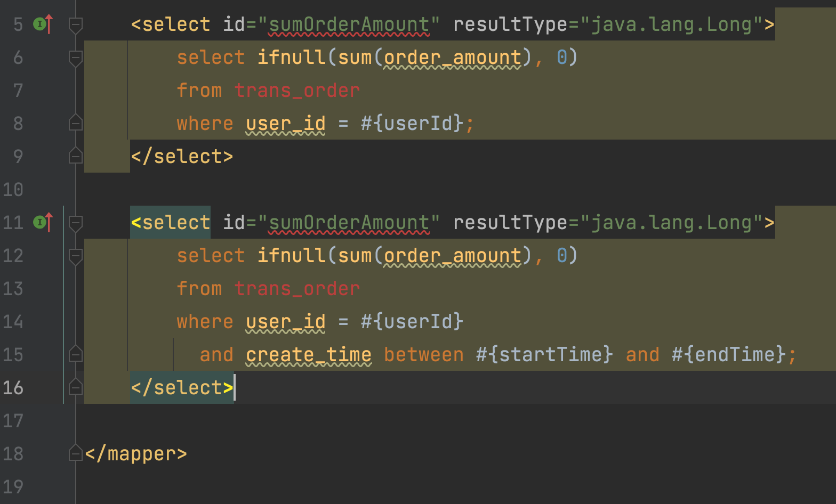Screen dimensions: 836x504
Task: Click the order_amount column on line 12
Action: 453,256
